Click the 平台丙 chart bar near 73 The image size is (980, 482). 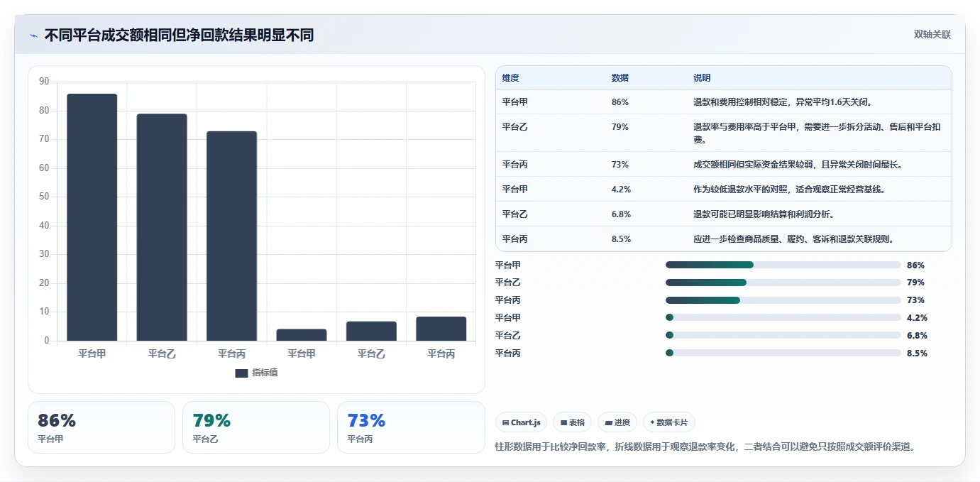[x=232, y=236]
